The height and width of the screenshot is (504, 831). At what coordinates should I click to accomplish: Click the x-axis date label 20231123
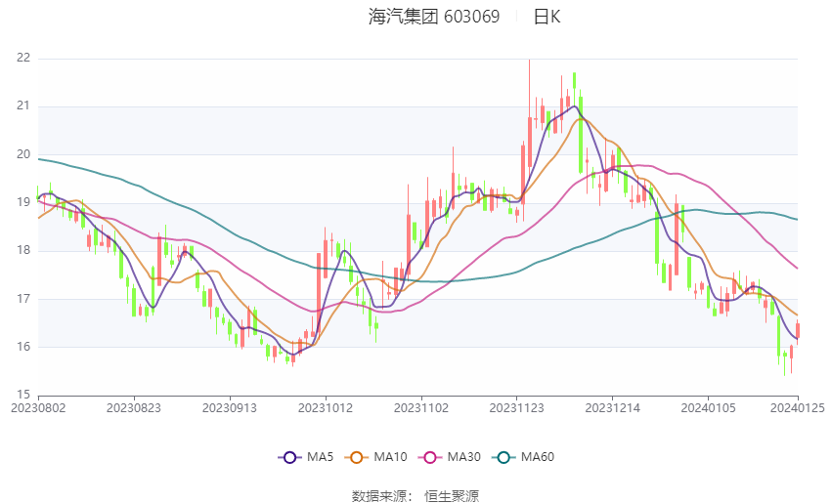pos(517,408)
